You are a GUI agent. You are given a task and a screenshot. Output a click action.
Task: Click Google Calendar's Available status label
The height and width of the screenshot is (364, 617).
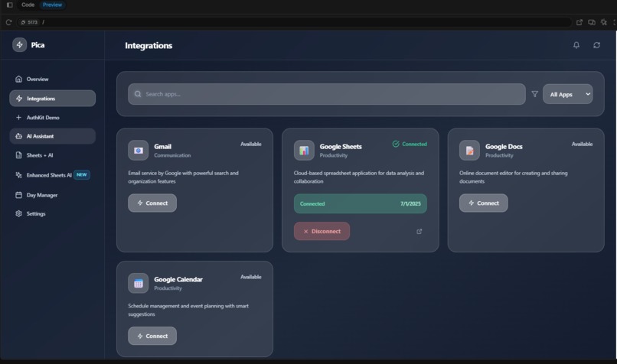click(251, 277)
